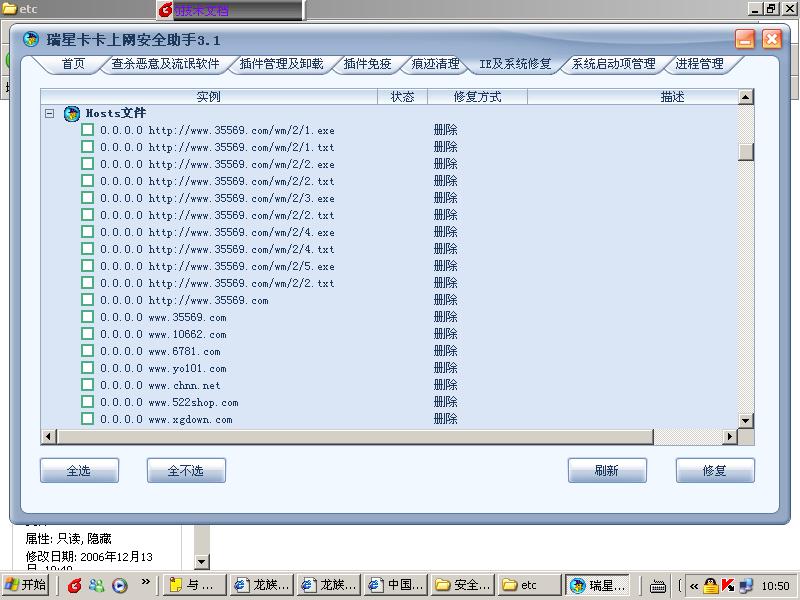Check the box for 35569.com/wm/2/1.exe
The height and width of the screenshot is (600, 800).
(x=87, y=130)
